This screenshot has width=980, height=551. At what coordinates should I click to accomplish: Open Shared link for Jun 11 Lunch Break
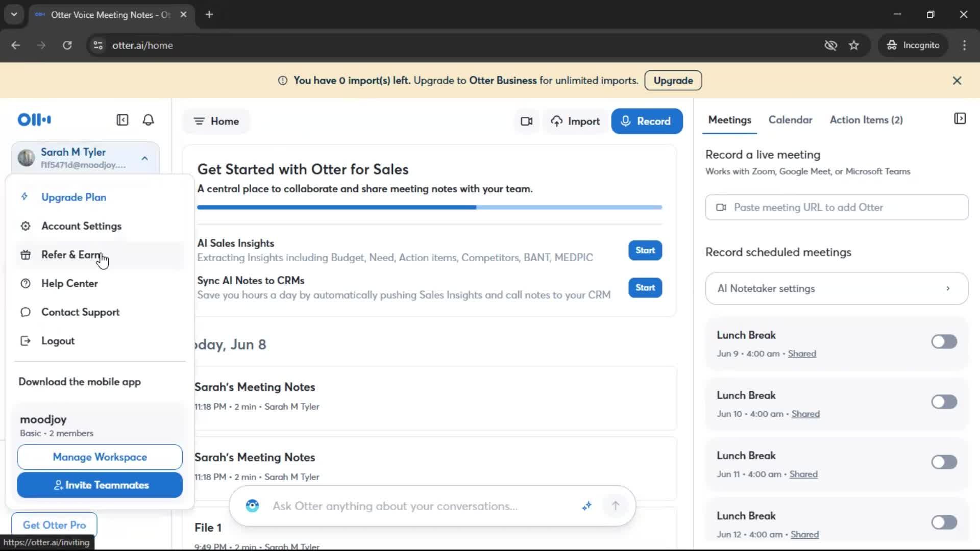(803, 474)
